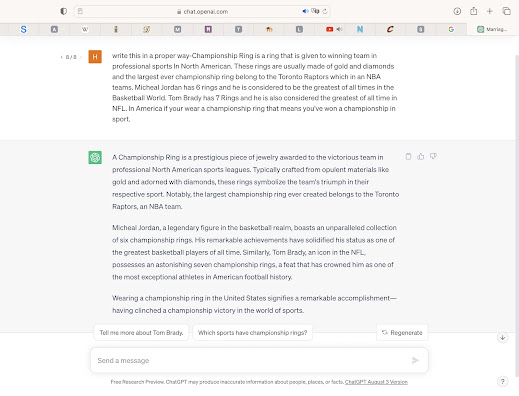Give thumbs down to the response
The width and height of the screenshot is (519, 396).
(433, 156)
